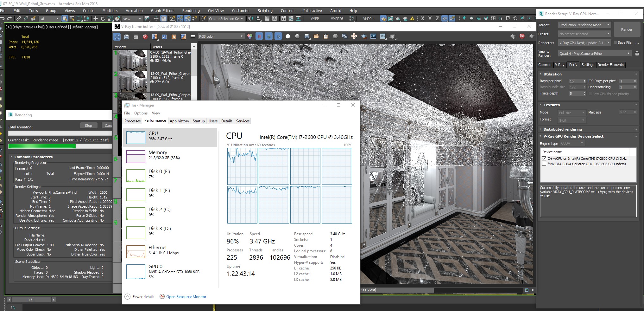
Task: Collapse the Utilization rollout
Action: [x=552, y=74]
